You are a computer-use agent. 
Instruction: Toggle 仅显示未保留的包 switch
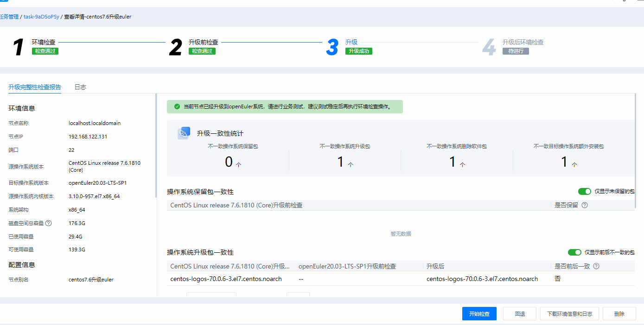tap(585, 191)
